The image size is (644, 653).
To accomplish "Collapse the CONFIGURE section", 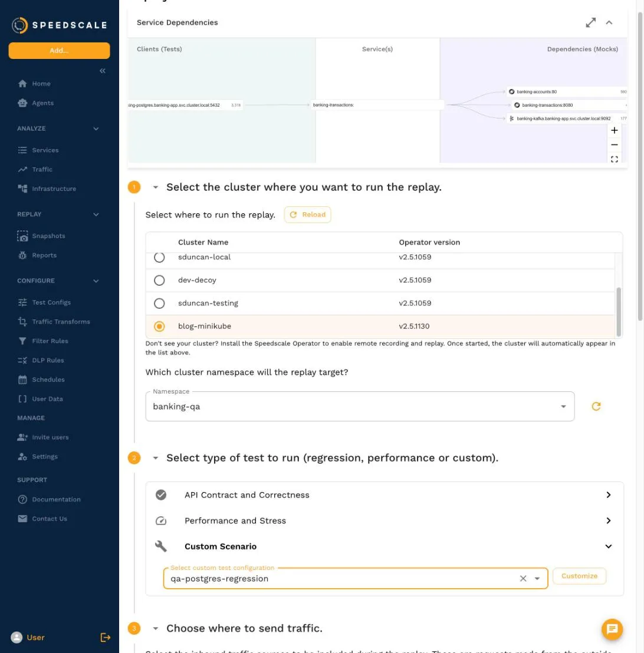I will click(96, 281).
